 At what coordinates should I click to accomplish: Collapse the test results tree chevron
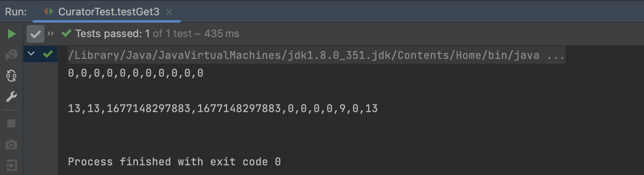(31, 53)
